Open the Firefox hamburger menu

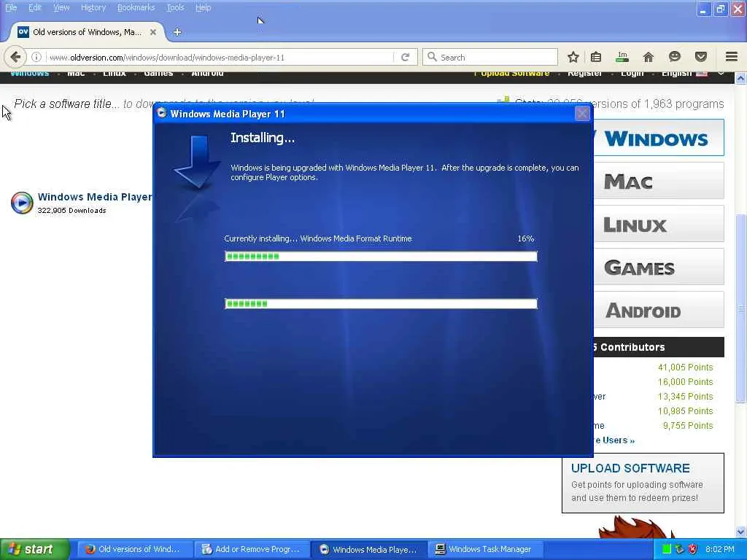732,57
